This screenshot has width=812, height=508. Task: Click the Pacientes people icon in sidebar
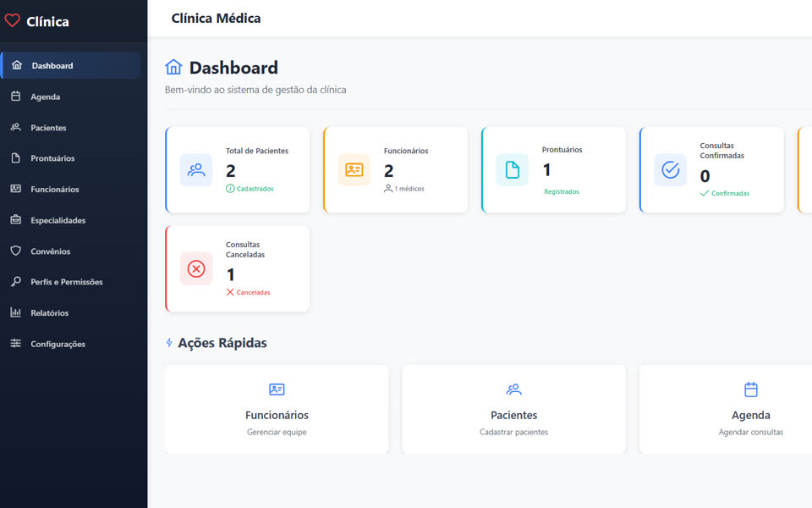pyautogui.click(x=16, y=127)
